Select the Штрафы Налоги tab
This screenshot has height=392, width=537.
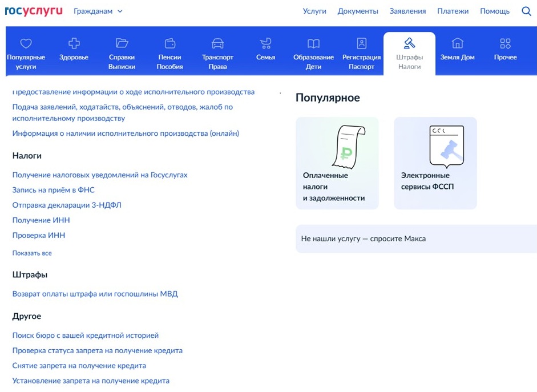pyautogui.click(x=410, y=54)
